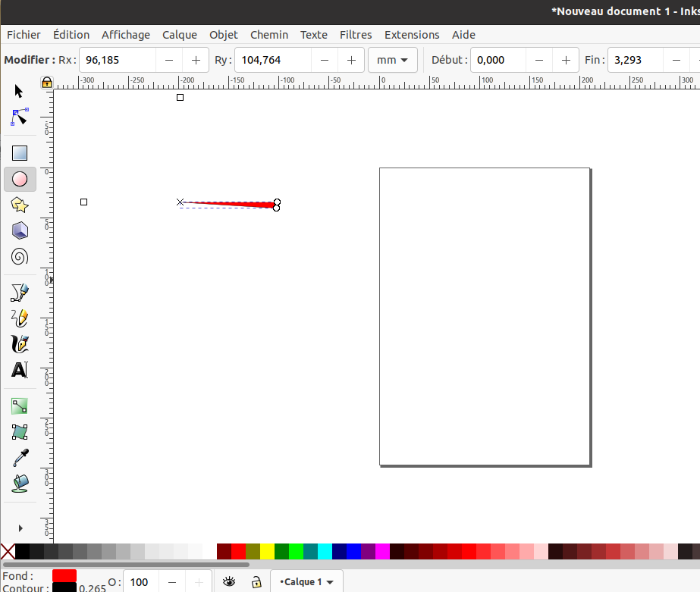
Task: Select the Calligraphy tool
Action: pyautogui.click(x=20, y=344)
